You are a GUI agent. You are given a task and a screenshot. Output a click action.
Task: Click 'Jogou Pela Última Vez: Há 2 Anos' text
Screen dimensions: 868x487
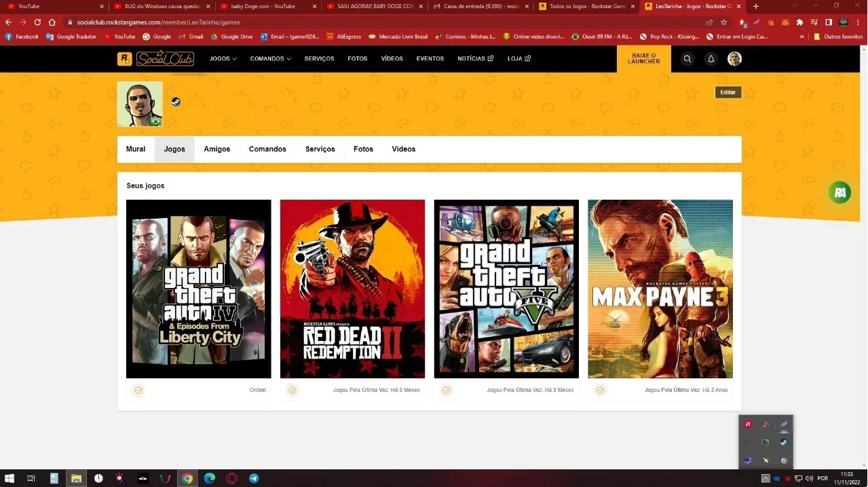686,391
